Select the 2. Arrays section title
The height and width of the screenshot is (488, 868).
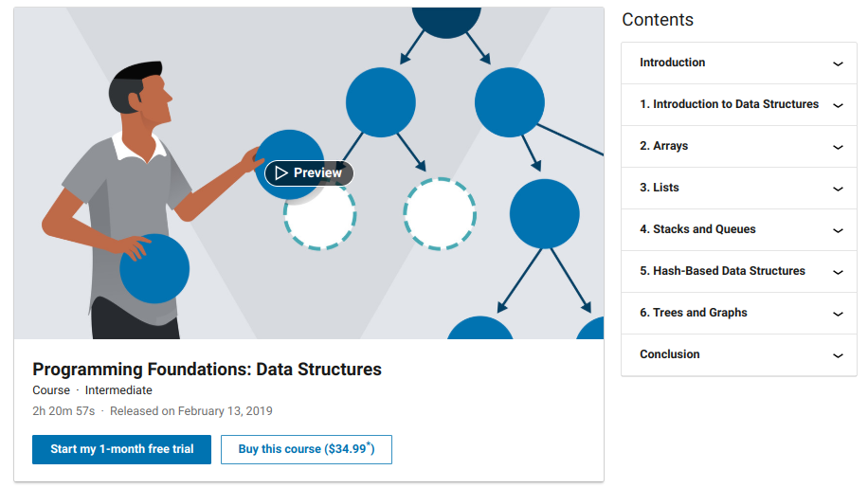(x=663, y=146)
